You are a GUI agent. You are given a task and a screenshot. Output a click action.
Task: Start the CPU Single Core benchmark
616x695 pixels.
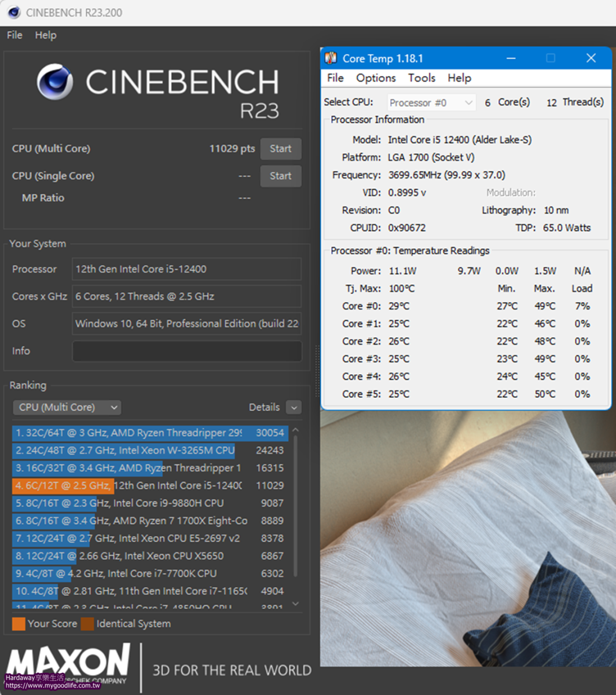point(280,176)
